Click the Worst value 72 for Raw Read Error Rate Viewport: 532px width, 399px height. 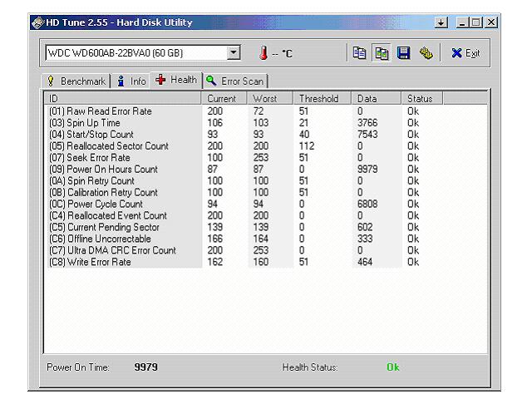click(259, 111)
